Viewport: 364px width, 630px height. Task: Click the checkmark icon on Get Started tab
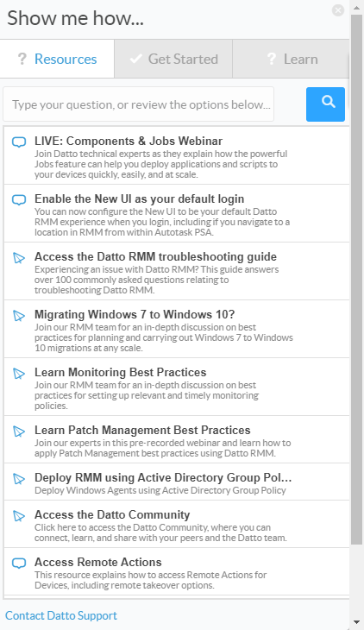coord(135,59)
